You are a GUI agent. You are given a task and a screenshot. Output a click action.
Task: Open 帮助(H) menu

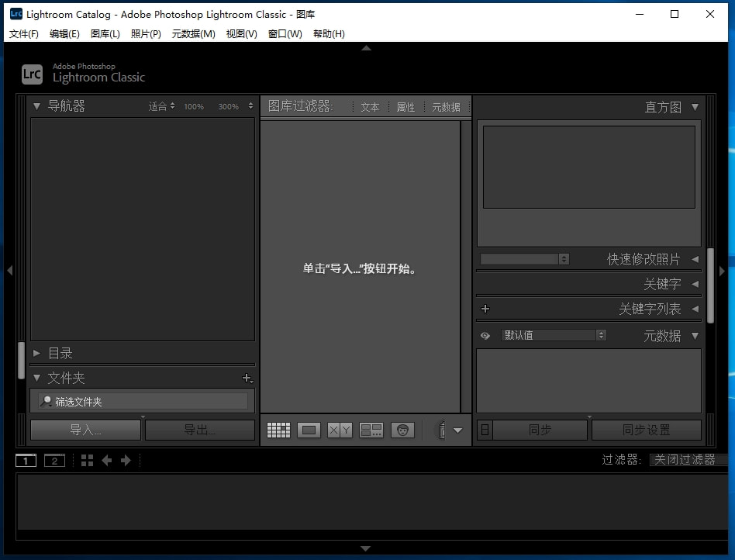[329, 34]
